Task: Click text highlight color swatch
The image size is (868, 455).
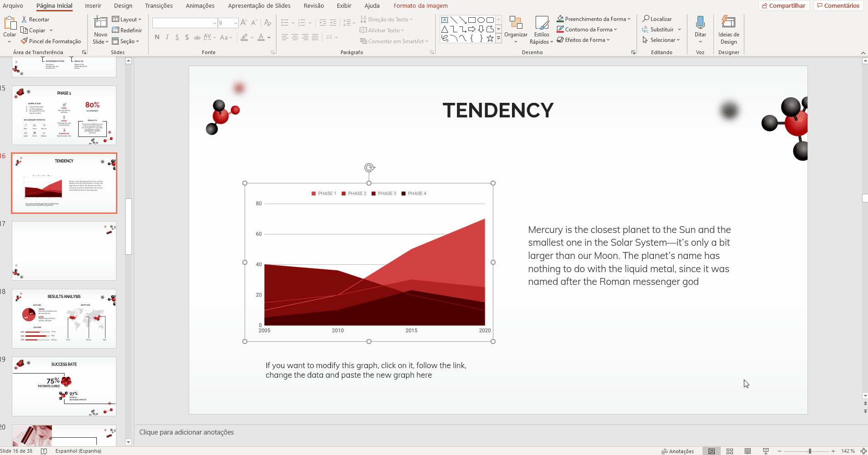Action: click(245, 37)
